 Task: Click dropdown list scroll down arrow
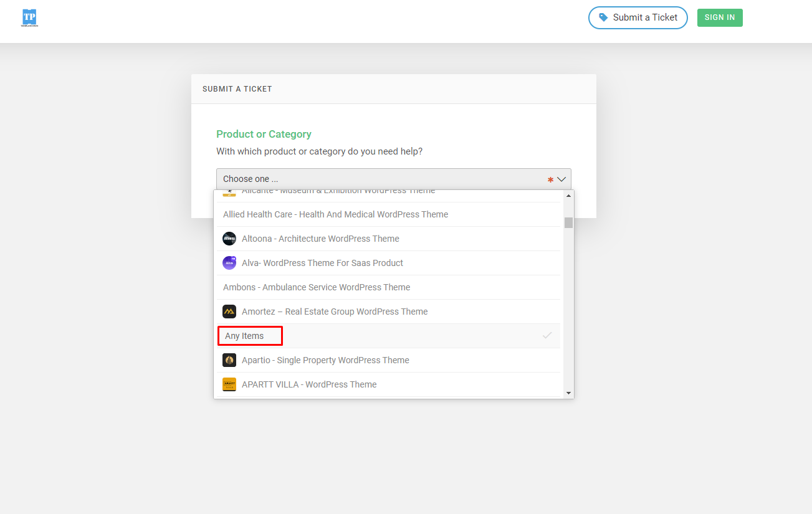[568, 393]
